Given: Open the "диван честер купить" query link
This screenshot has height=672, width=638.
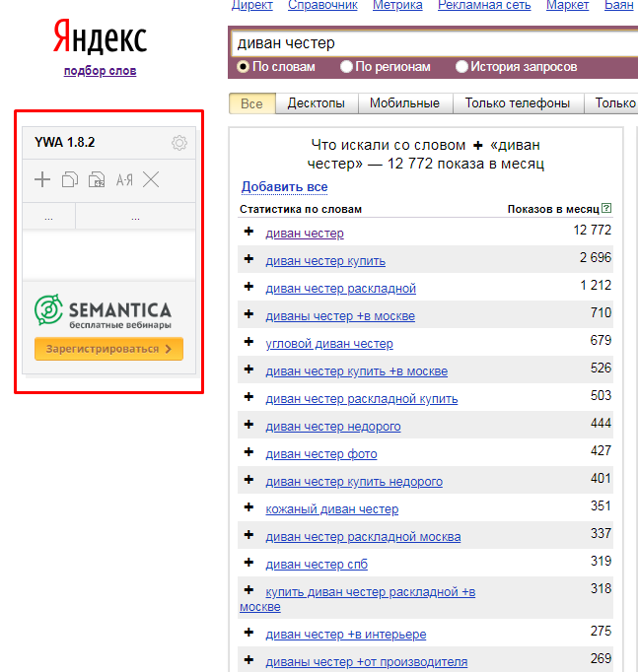Looking at the screenshot, I should (325, 261).
